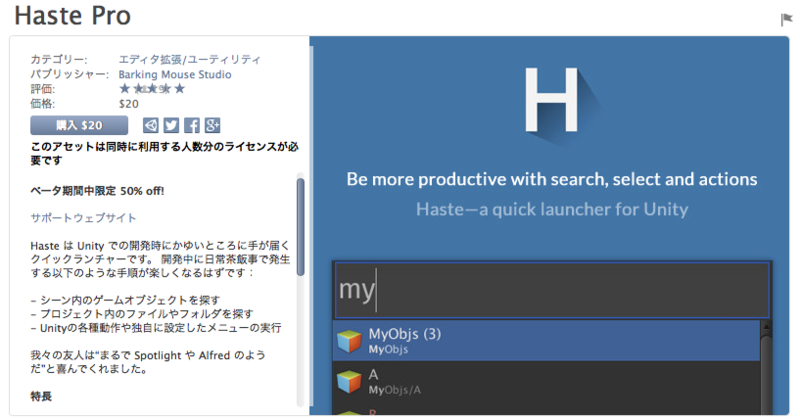Click the Haste search field containing 'my'
The height and width of the screenshot is (420, 800).
[552, 290]
